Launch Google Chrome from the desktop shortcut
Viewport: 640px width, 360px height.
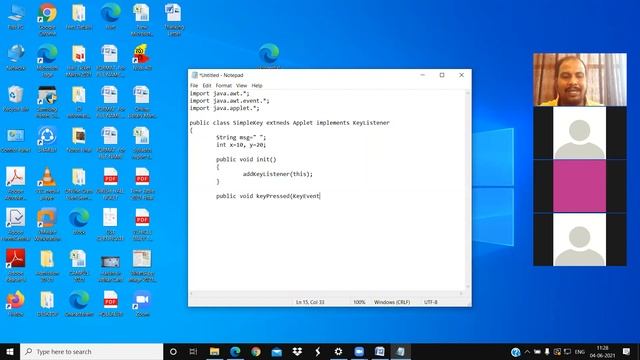47,18
